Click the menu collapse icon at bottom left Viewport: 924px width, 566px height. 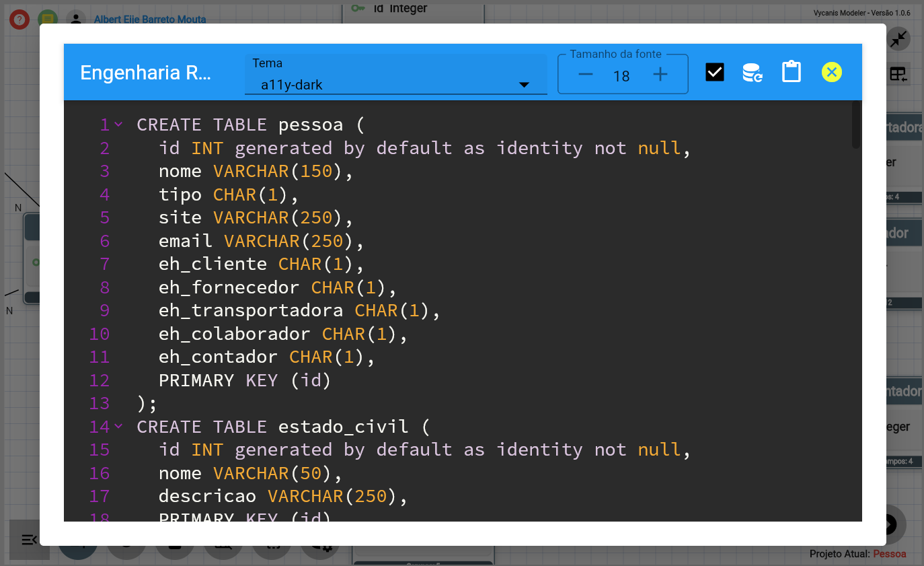(x=30, y=540)
